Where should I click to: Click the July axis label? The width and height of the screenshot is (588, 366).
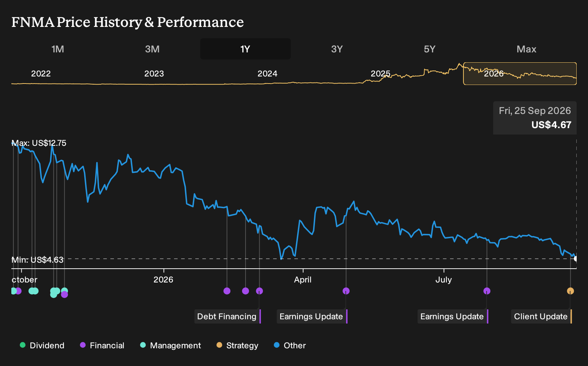[444, 280]
